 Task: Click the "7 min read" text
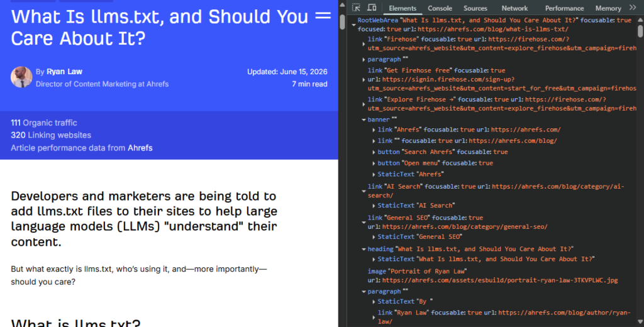click(309, 84)
